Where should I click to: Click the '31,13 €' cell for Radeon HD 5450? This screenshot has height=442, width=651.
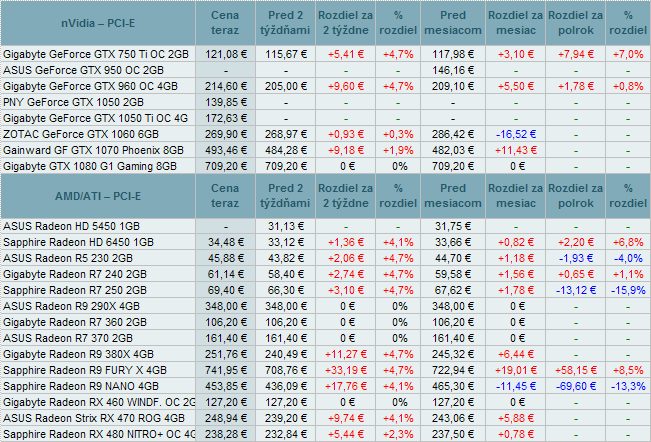tap(286, 226)
